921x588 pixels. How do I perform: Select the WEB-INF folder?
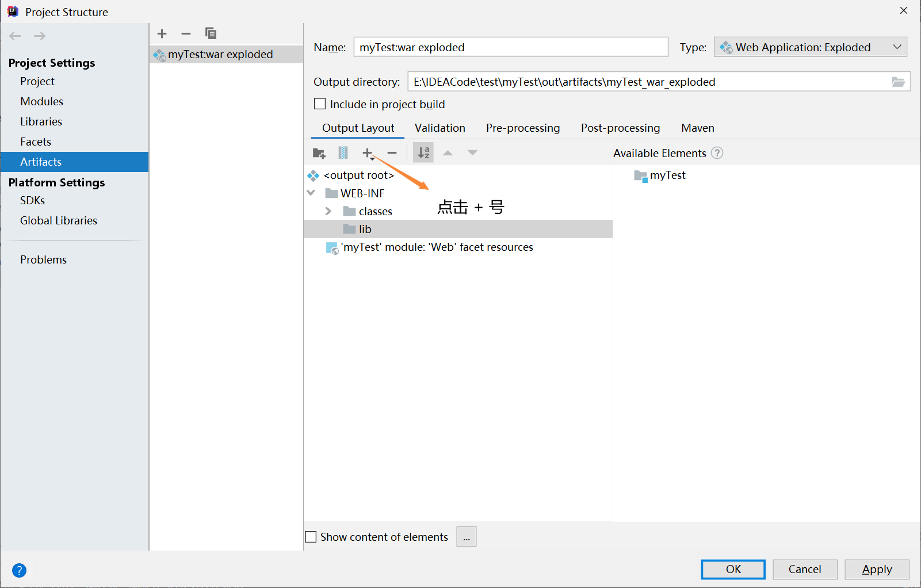point(362,193)
